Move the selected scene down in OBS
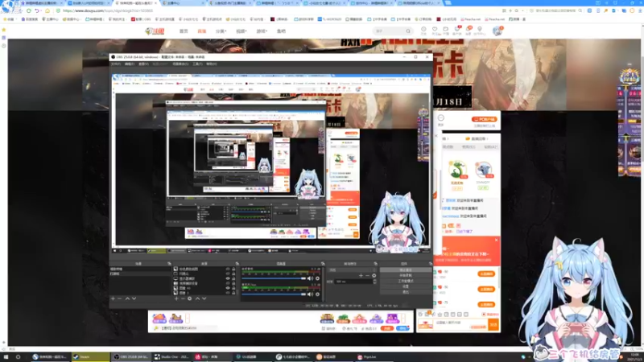Viewport: 644px width, 362px height. tap(134, 298)
